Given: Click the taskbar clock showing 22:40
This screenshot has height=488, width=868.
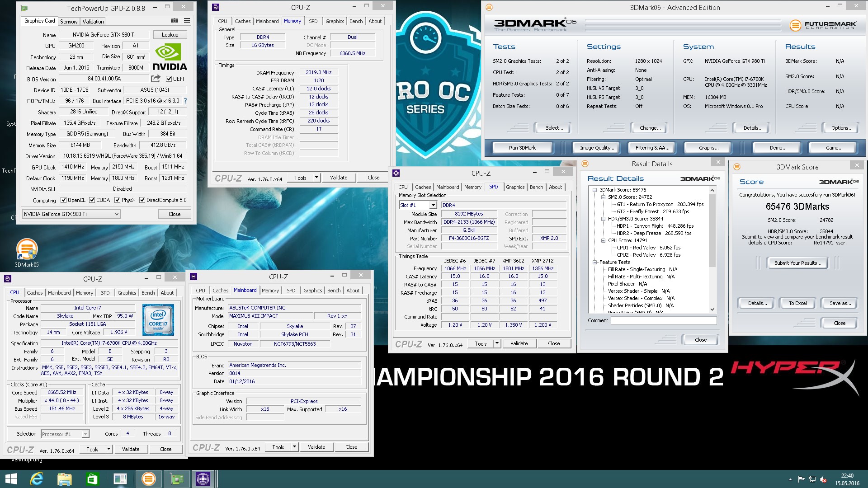Looking at the screenshot, I should [x=847, y=479].
